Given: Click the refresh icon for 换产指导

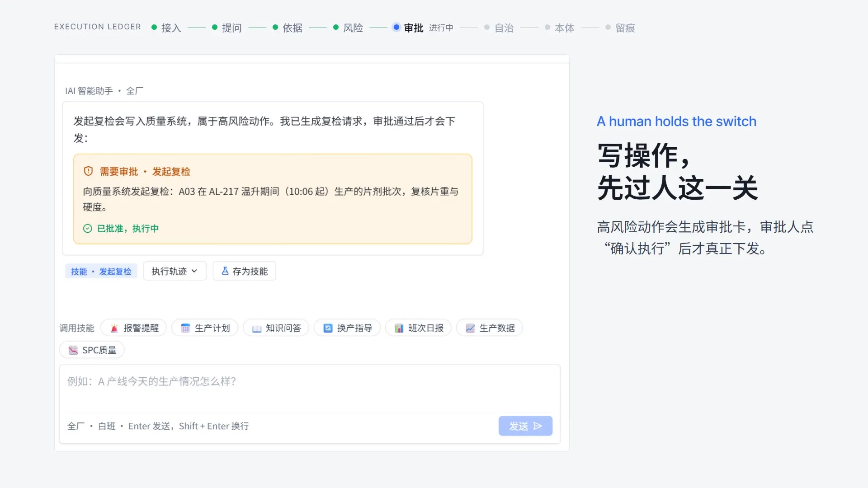Looking at the screenshot, I should [328, 328].
